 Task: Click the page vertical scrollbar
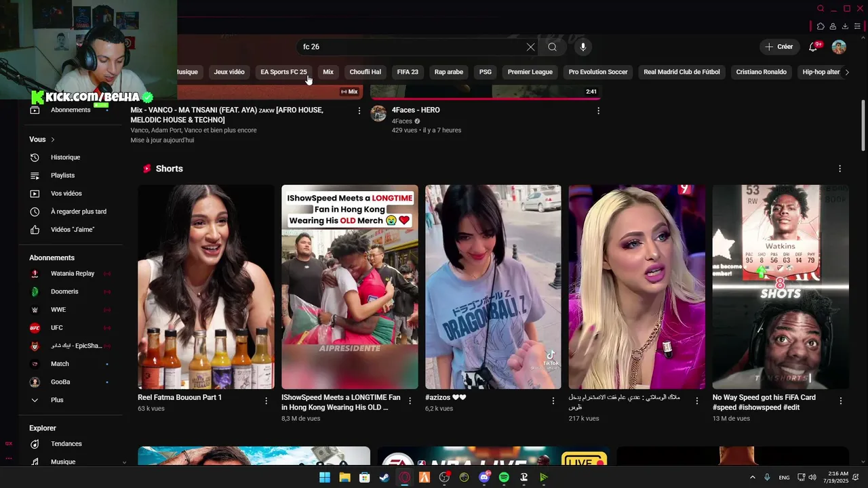[x=863, y=126]
